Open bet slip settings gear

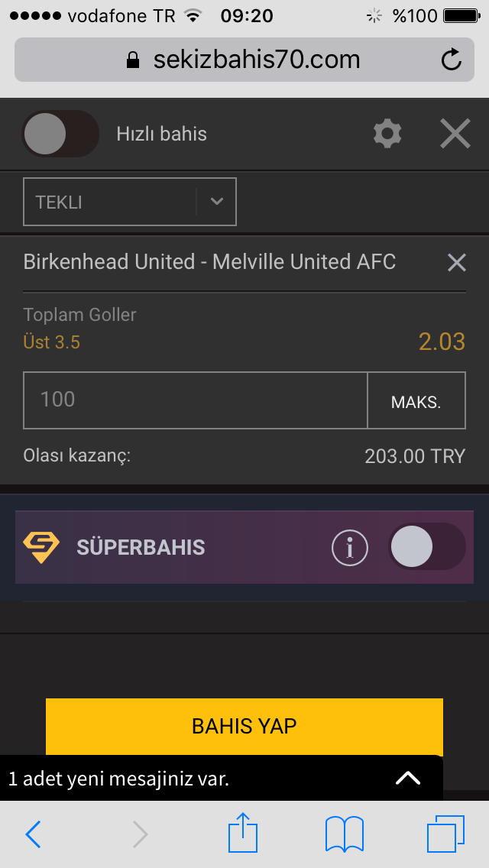[x=387, y=134]
